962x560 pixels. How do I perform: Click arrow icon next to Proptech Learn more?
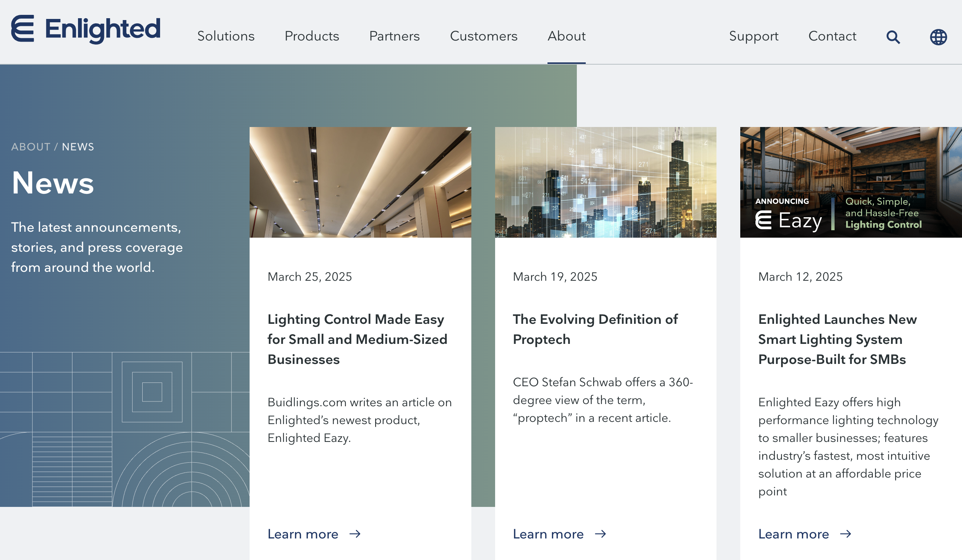click(601, 534)
